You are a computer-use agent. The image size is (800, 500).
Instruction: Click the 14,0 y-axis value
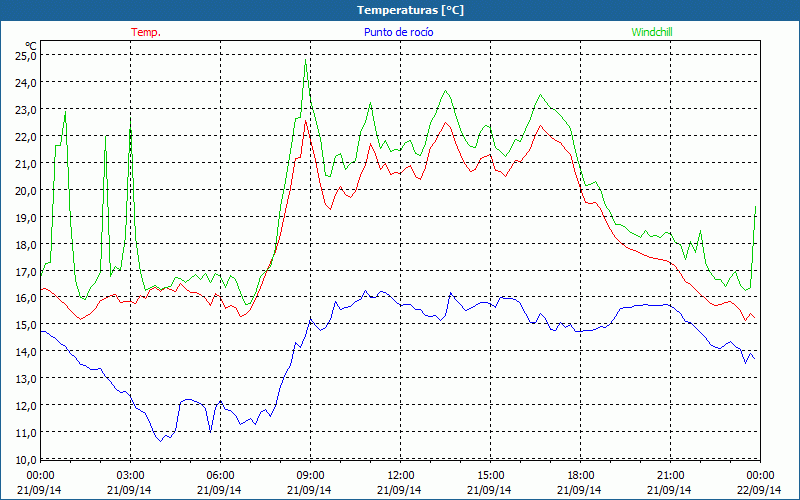tap(27, 352)
